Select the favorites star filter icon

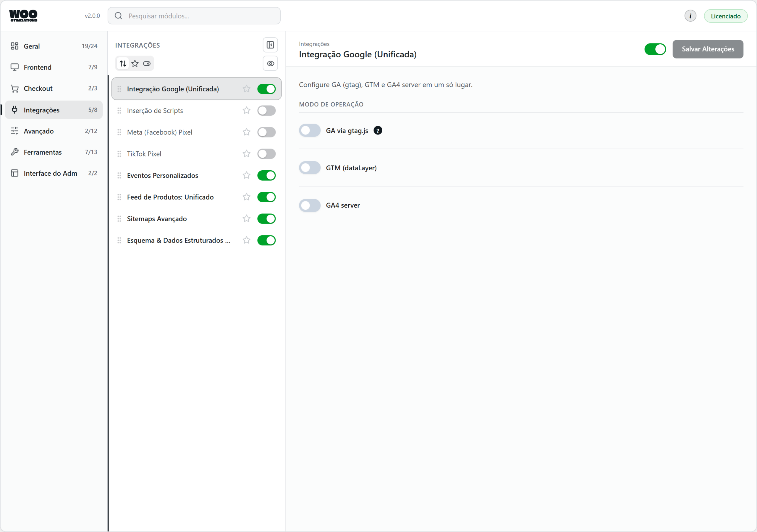(135, 63)
